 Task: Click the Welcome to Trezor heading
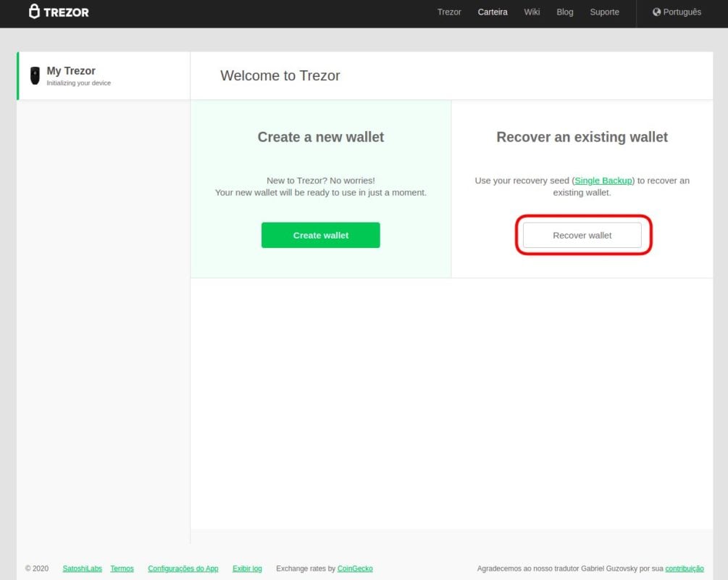(x=280, y=75)
